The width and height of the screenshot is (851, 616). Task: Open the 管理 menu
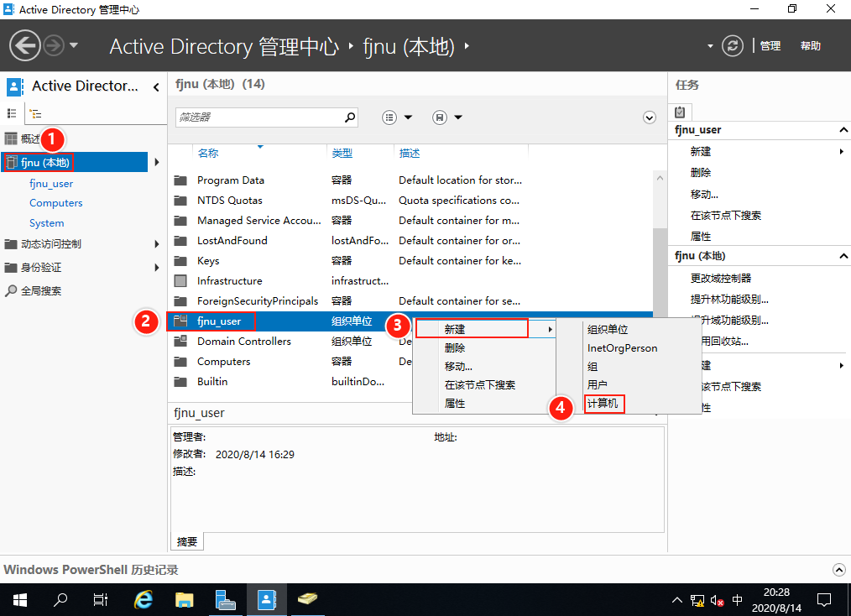point(770,46)
